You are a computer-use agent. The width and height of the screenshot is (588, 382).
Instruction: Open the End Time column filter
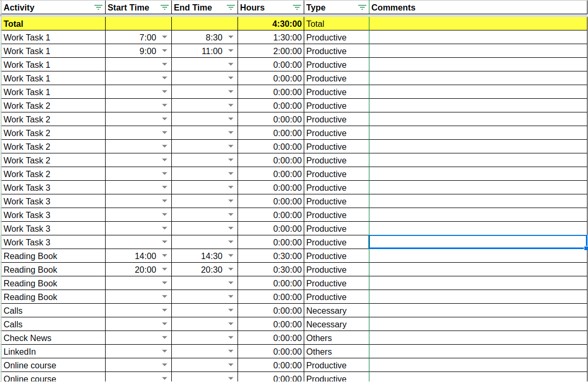click(231, 7)
